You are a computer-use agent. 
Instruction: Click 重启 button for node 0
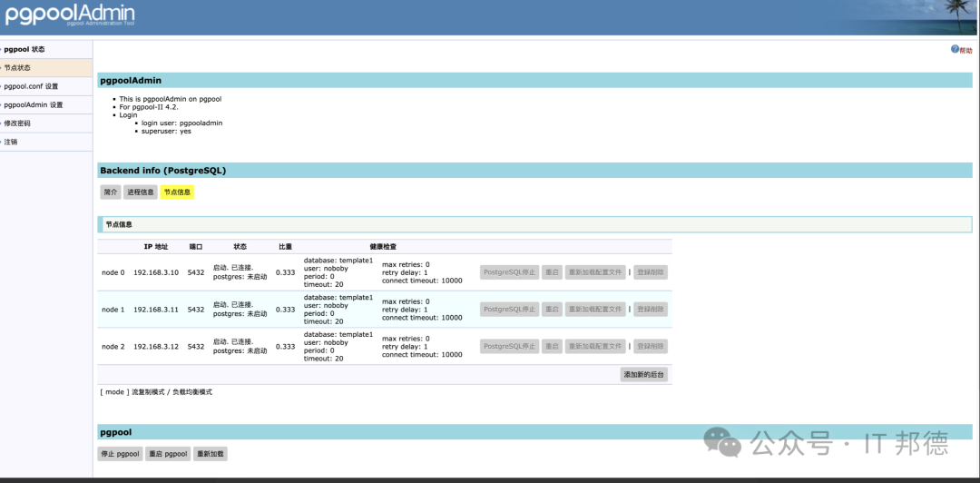tap(552, 272)
